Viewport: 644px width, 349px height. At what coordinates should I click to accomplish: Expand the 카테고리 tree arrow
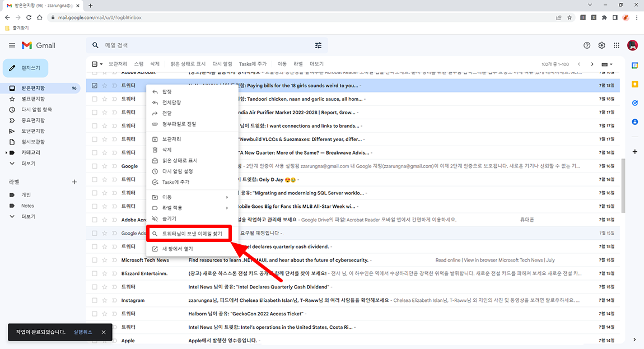coord(6,152)
